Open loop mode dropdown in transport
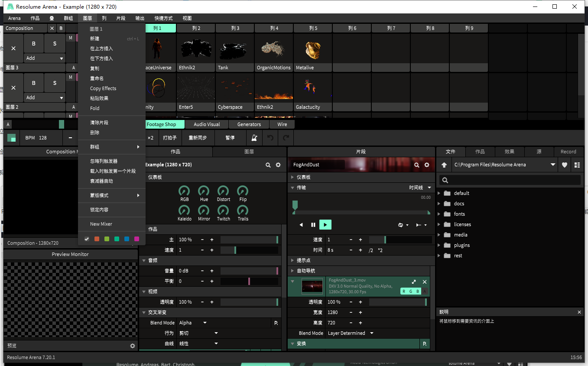 [x=403, y=225]
